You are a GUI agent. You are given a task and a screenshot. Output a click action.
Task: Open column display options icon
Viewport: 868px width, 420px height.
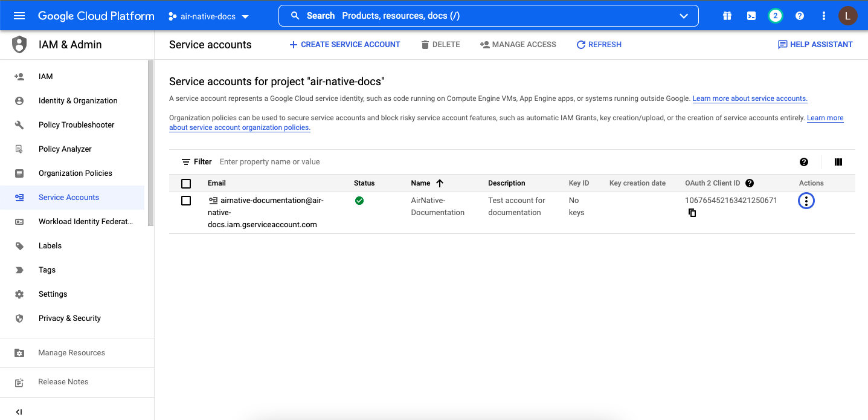coord(838,162)
